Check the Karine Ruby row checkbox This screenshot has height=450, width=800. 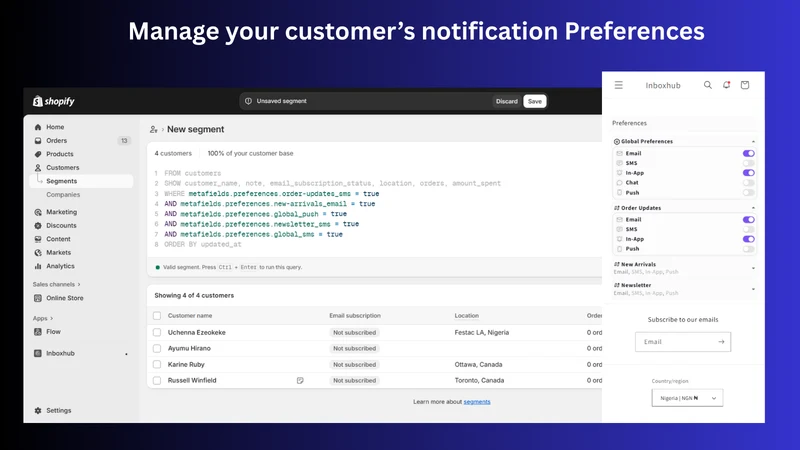point(157,364)
